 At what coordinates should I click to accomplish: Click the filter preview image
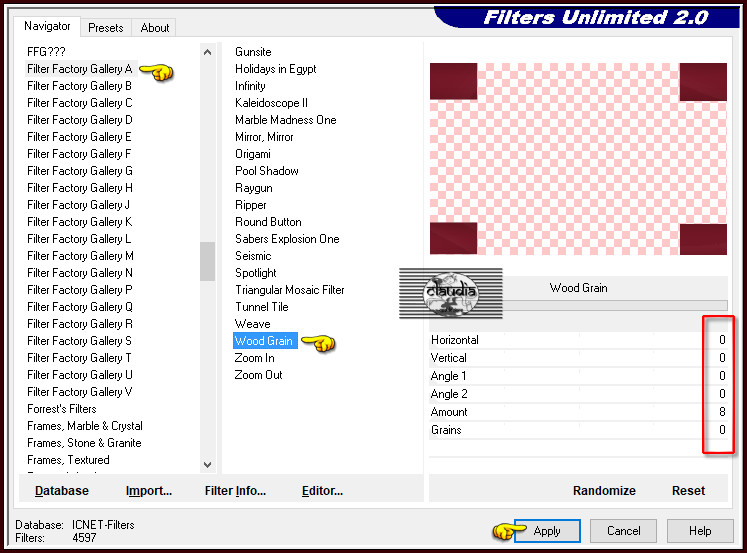[x=578, y=159]
